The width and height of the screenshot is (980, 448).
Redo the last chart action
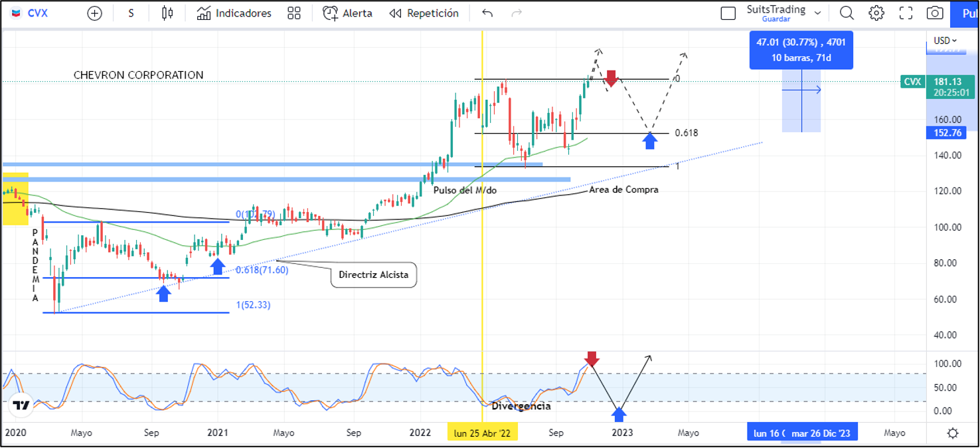click(517, 13)
